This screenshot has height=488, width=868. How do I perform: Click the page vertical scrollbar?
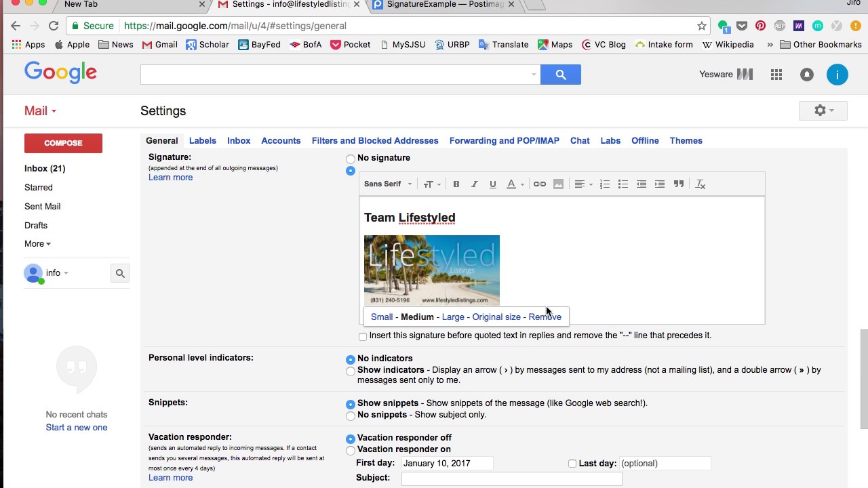(864, 380)
